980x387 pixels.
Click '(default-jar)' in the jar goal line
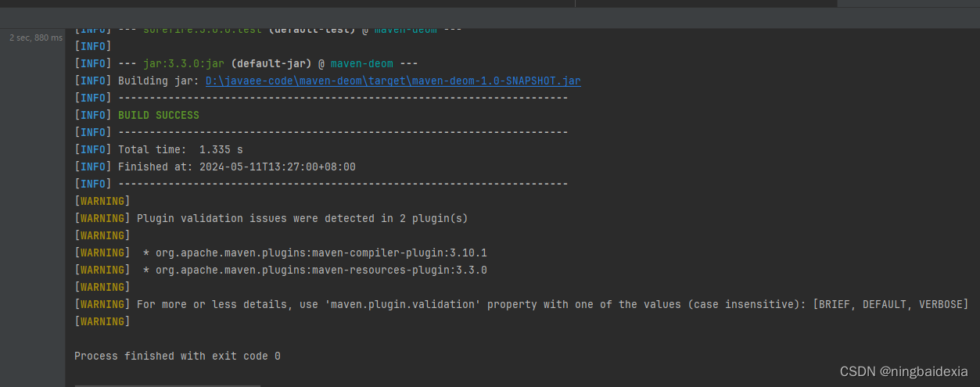(x=271, y=63)
